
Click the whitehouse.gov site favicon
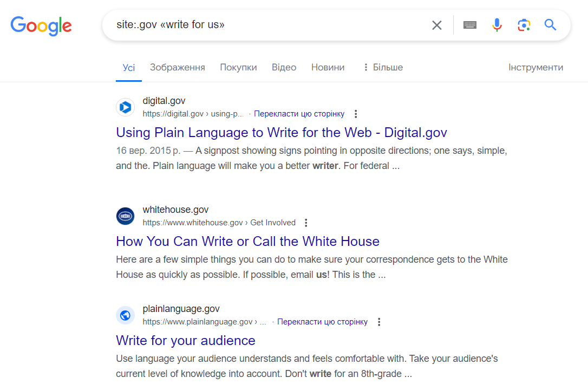[x=125, y=216]
